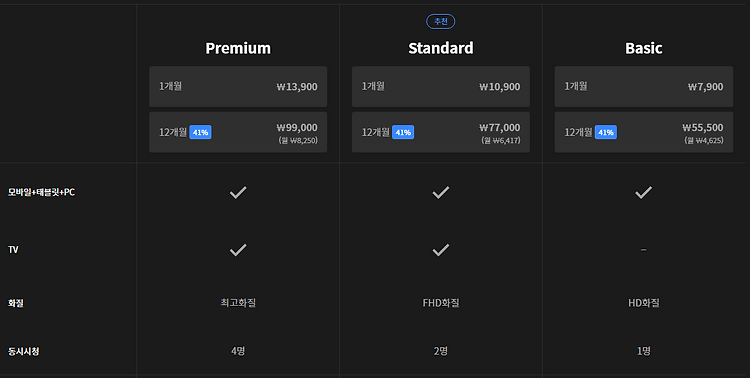Click the Basic plan heading
The image size is (750, 378).
(643, 48)
